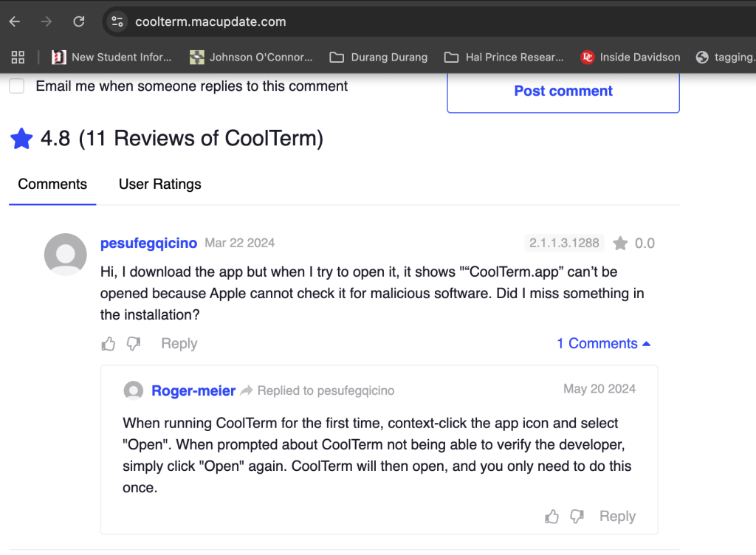The width and height of the screenshot is (756, 555).
Task: Open Inside Davidson bookmark
Action: point(631,57)
